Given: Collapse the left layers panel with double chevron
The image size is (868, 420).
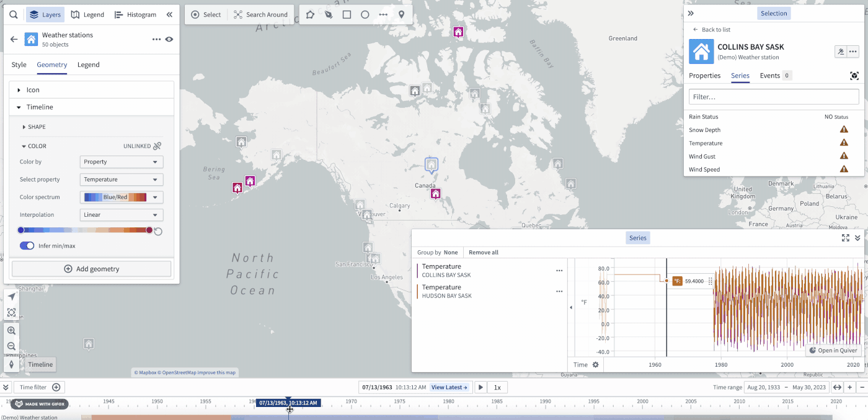Looking at the screenshot, I should click(169, 14).
